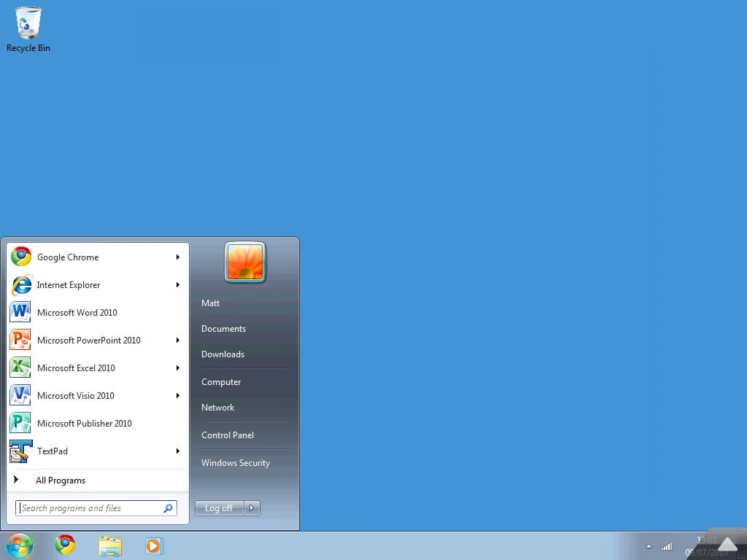
Task: Show Internet Explorer's jump list arrow
Action: 178,285
